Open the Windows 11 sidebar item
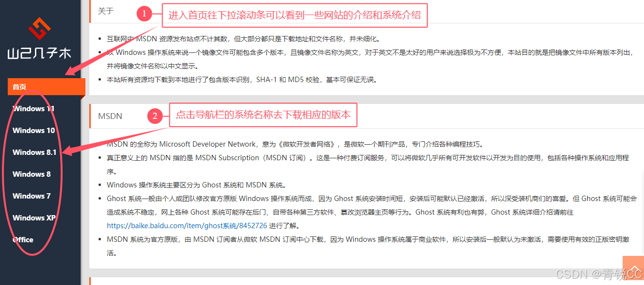The width and height of the screenshot is (644, 285). [33, 109]
